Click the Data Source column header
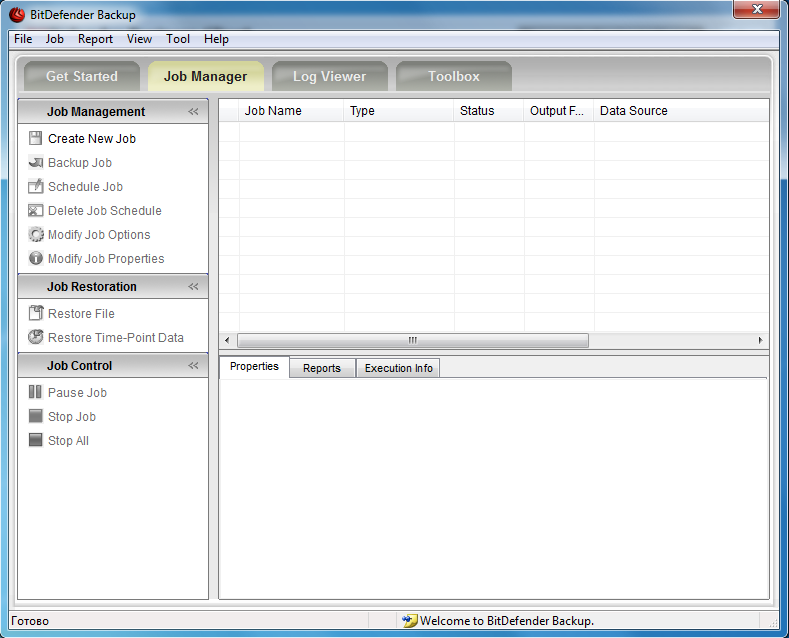This screenshot has height=638, width=789. click(x=681, y=111)
